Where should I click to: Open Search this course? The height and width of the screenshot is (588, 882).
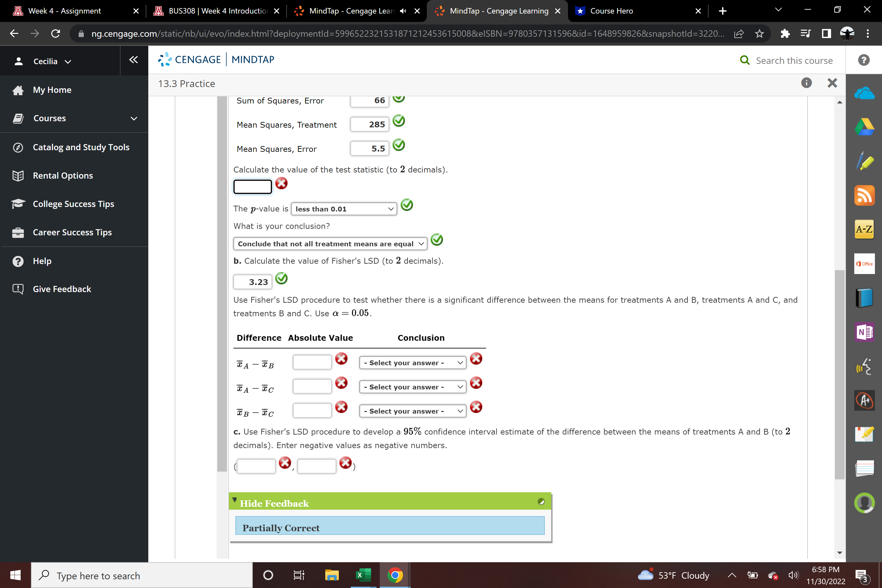coord(787,60)
